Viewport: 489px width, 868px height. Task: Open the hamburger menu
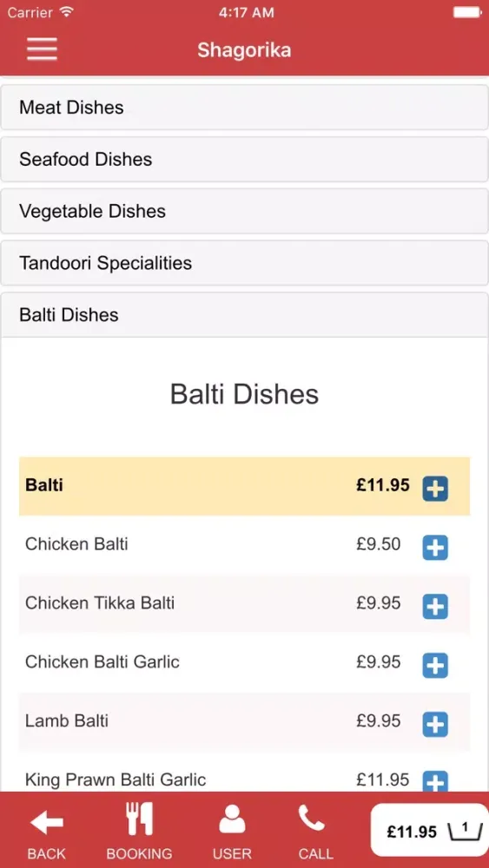42,49
